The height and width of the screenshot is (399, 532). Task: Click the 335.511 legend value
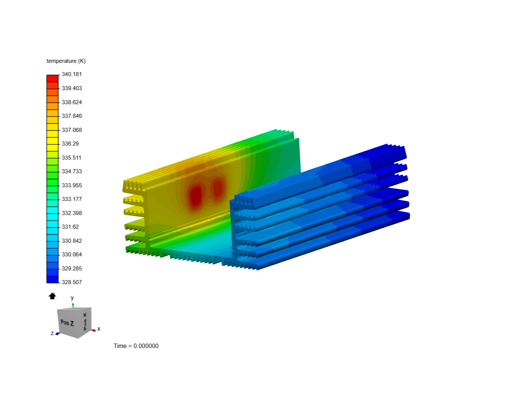71,158
